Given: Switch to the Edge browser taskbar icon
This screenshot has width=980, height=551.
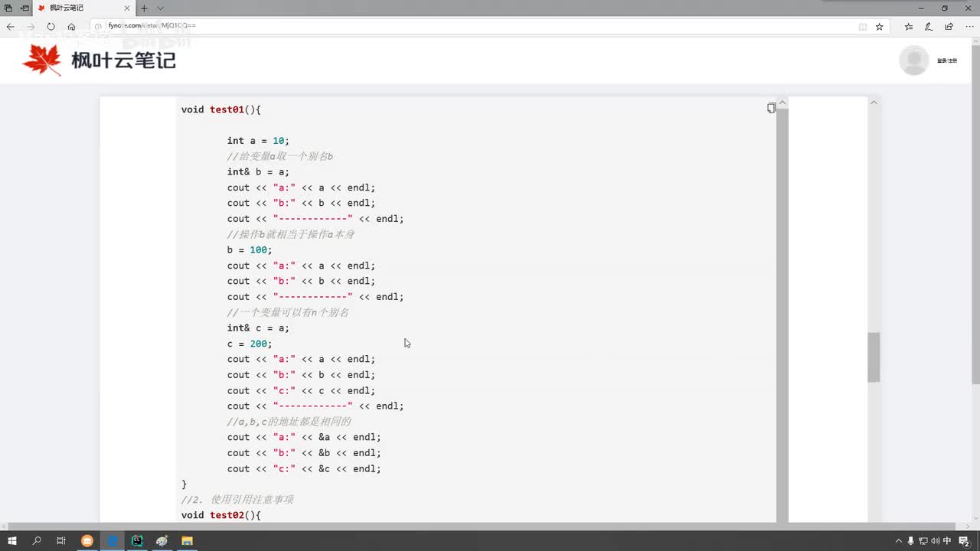Looking at the screenshot, I should (112, 541).
